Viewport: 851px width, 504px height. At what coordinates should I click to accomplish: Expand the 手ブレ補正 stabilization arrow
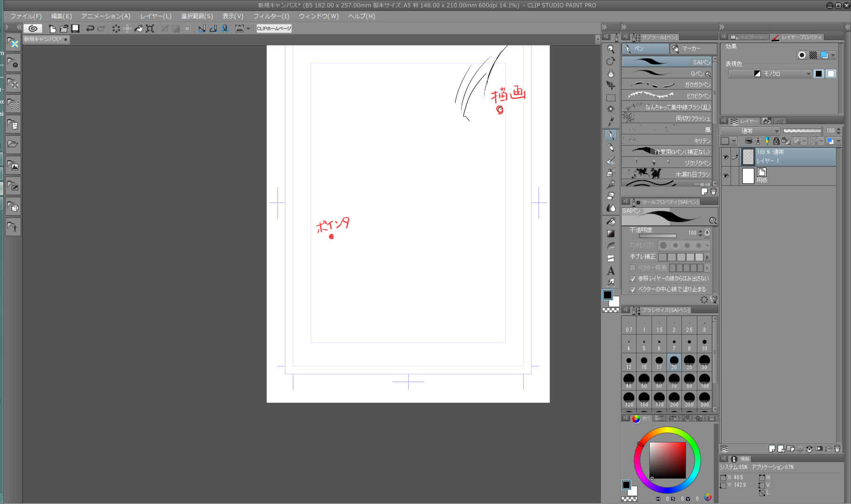coord(707,257)
